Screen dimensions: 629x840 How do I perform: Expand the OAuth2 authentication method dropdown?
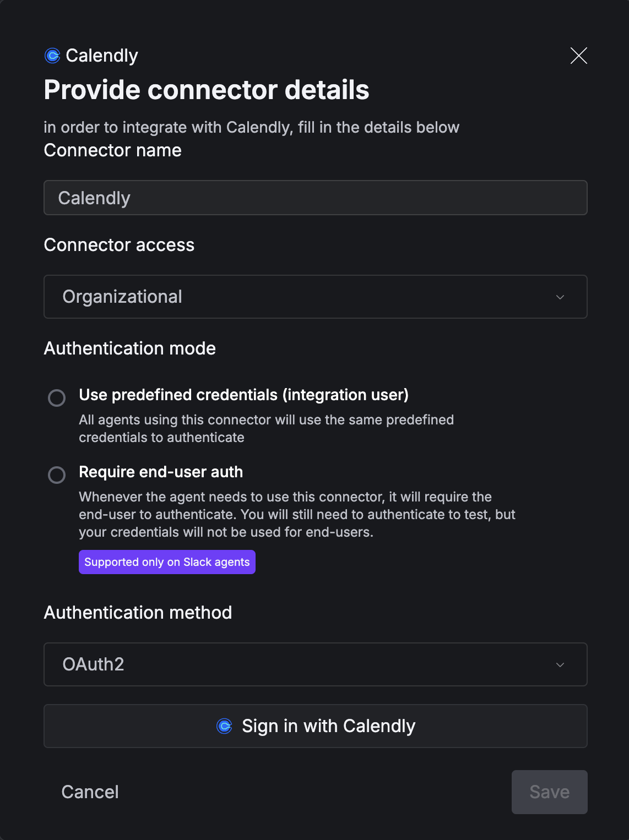point(316,664)
